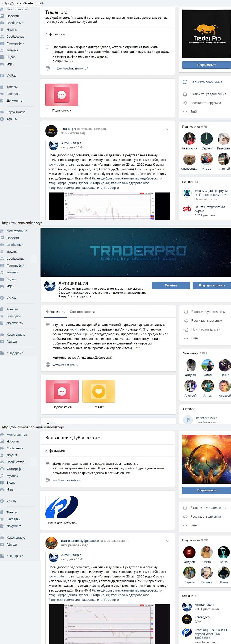231x644 pixels.
Task: Click the gift icon in Вангование page sidebar
Action: click(x=2, y=556)
